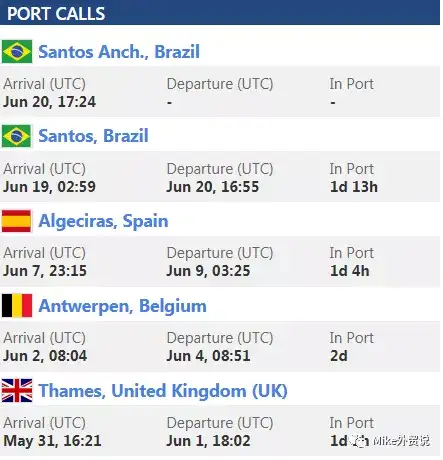Click the Spain flag icon
The height and width of the screenshot is (460, 443).
pos(16,221)
